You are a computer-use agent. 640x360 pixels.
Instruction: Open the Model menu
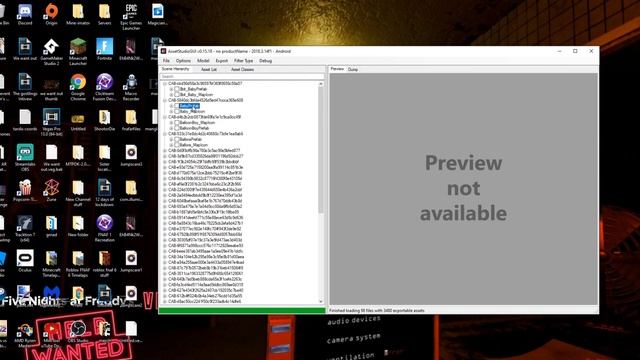203,61
